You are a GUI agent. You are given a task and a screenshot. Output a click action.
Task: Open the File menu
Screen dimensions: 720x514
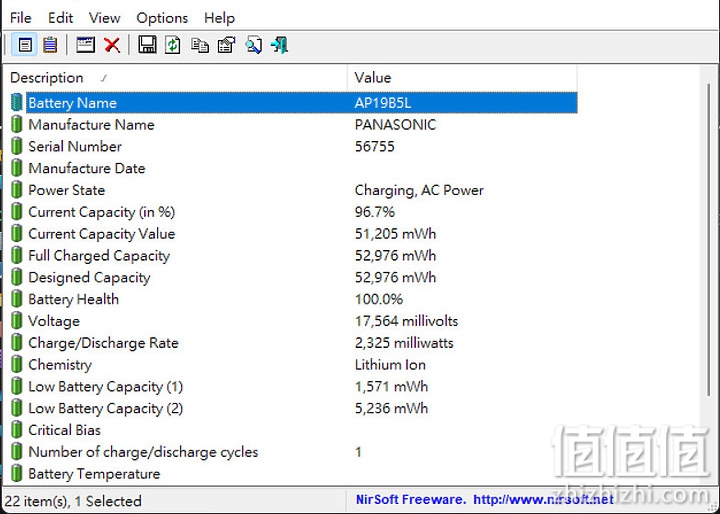(x=21, y=18)
